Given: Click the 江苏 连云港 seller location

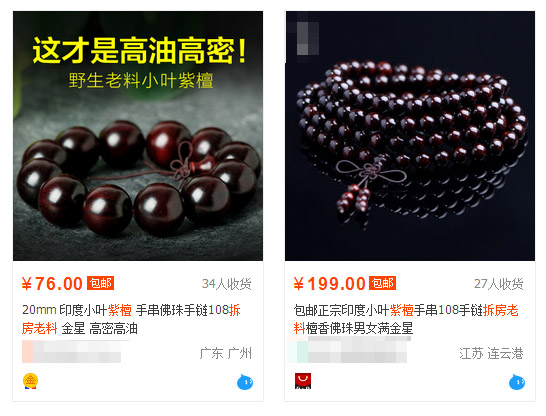Looking at the screenshot, I should click(491, 353).
